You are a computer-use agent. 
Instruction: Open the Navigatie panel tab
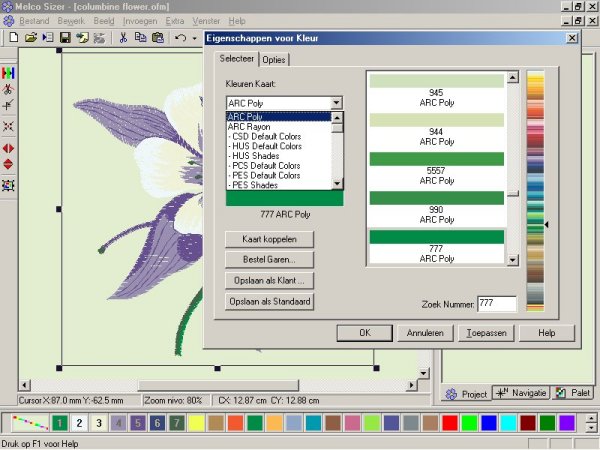pyautogui.click(x=521, y=393)
